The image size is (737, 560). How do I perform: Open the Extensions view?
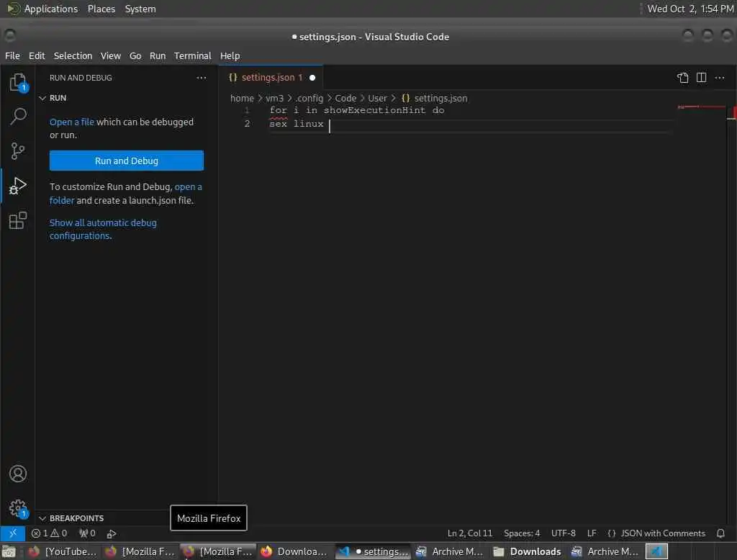tap(18, 220)
